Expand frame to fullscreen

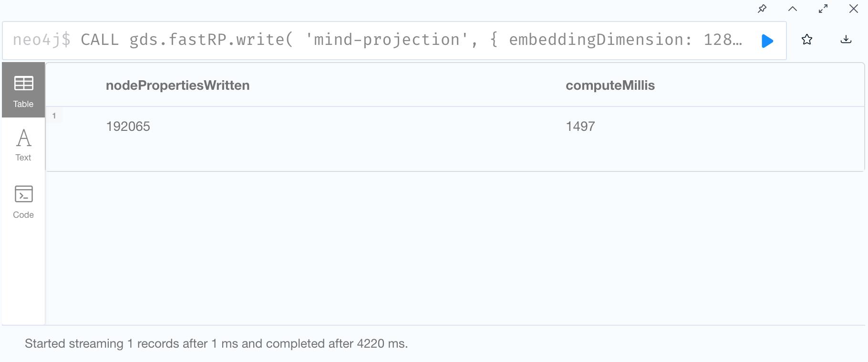(x=823, y=9)
